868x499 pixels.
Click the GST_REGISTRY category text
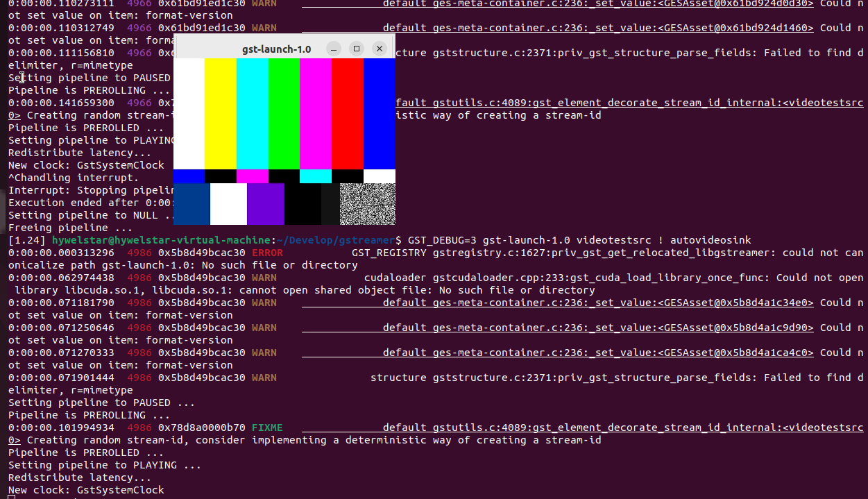point(389,253)
